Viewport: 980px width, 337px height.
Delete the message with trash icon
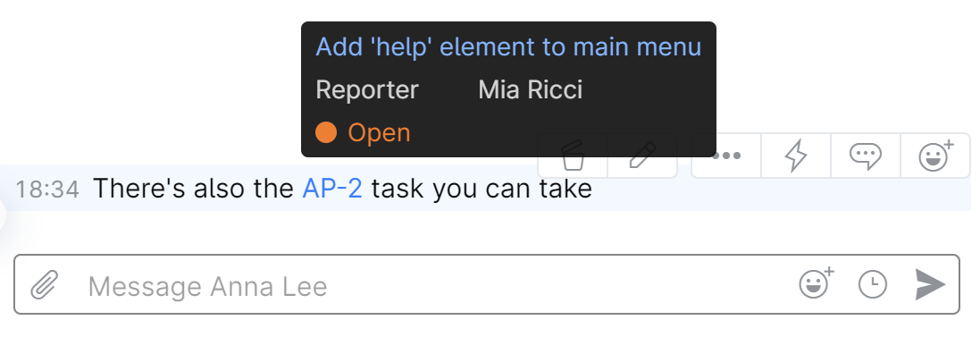point(573,156)
